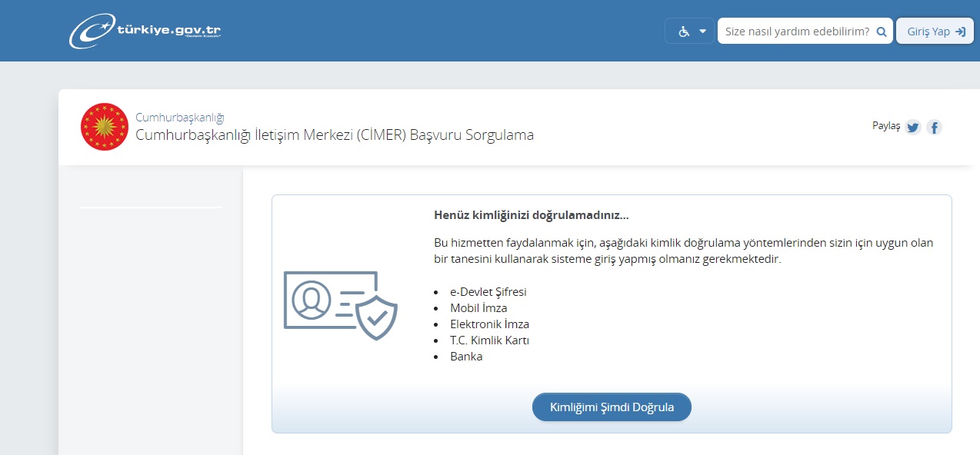Screen dimensions: 980x455
Task: Click the "Mobil İmza" list item
Action: (478, 308)
